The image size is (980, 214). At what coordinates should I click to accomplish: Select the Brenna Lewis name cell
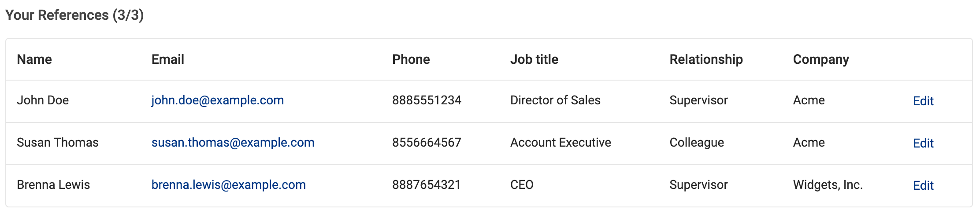click(53, 185)
